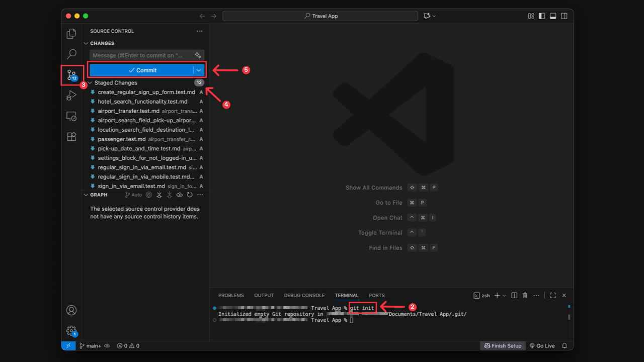Click the Go Live status bar item
The height and width of the screenshot is (362, 644).
[542, 345]
